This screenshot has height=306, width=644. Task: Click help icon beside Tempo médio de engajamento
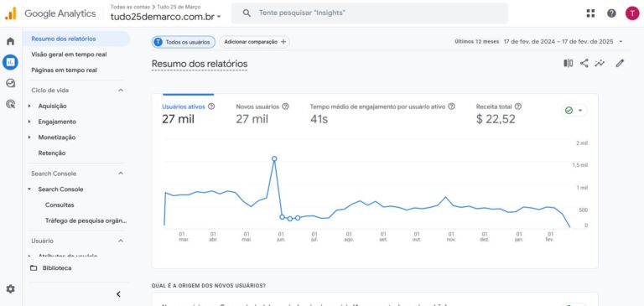click(x=451, y=106)
